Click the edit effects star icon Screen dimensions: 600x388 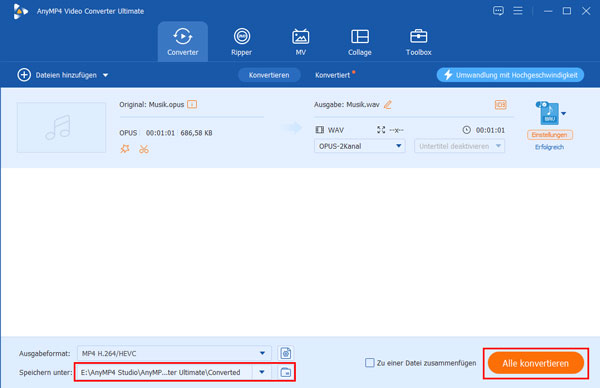click(x=125, y=149)
